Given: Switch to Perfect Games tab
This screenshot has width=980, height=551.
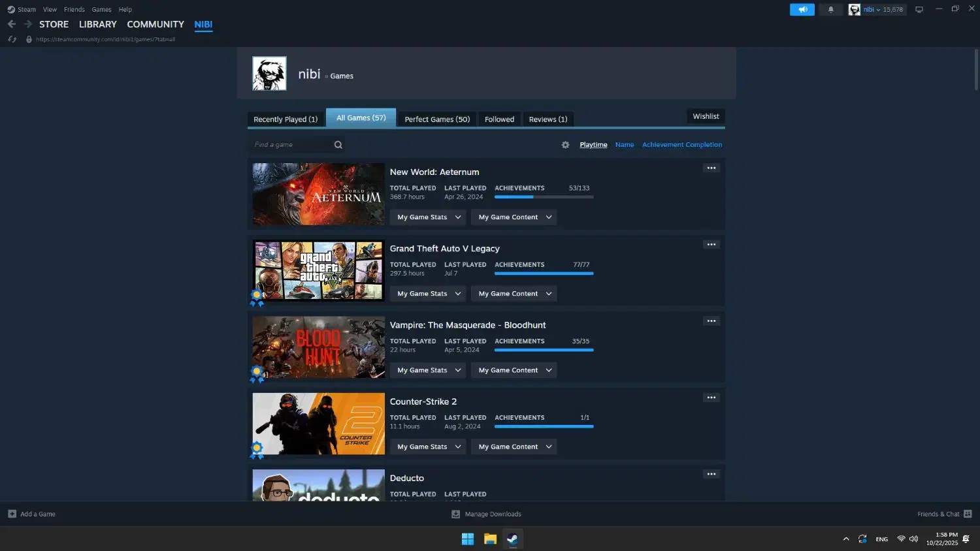Looking at the screenshot, I should (437, 119).
